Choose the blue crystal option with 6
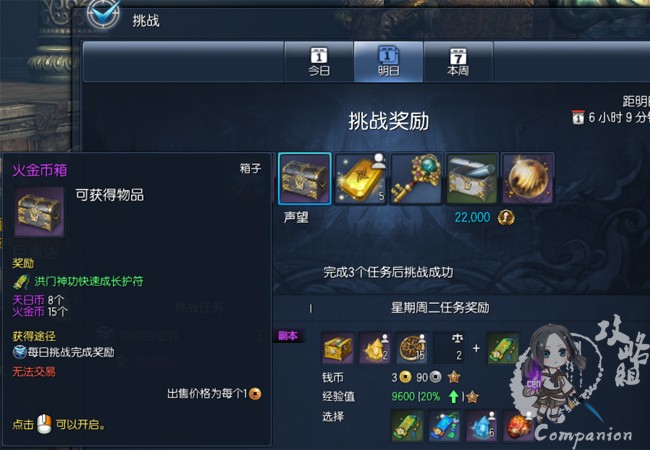650x450 pixels. (x=481, y=426)
